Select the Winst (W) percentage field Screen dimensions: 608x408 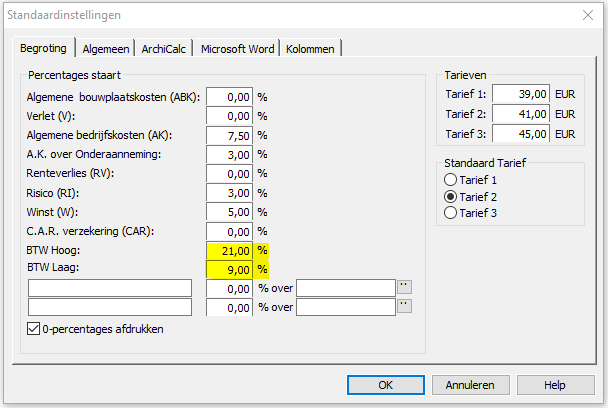pos(230,212)
